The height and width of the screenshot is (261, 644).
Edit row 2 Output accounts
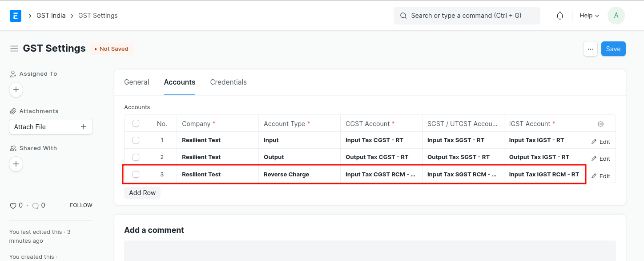pyautogui.click(x=600, y=159)
